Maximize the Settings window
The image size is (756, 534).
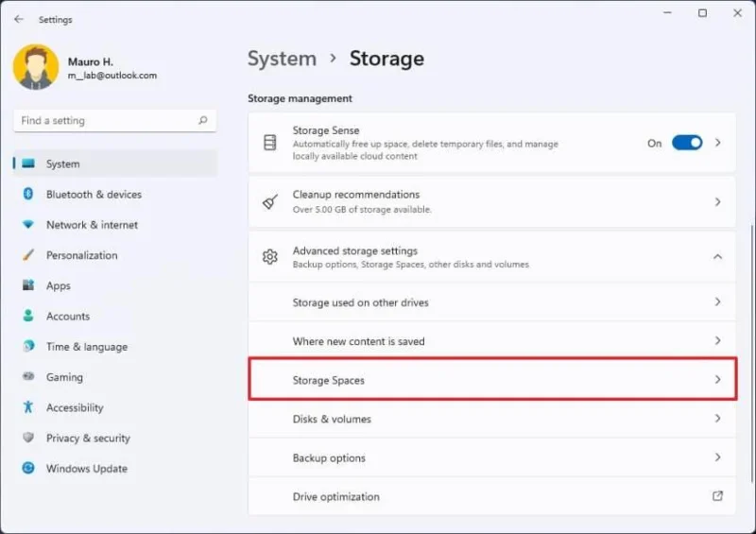[702, 13]
